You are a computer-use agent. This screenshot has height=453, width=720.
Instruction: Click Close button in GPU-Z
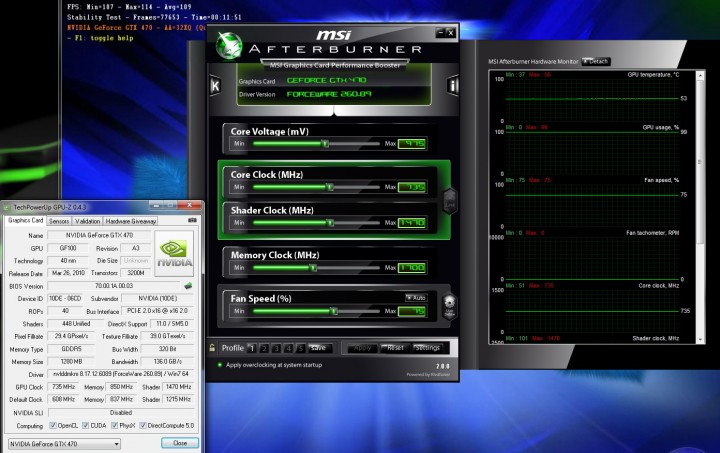180,443
